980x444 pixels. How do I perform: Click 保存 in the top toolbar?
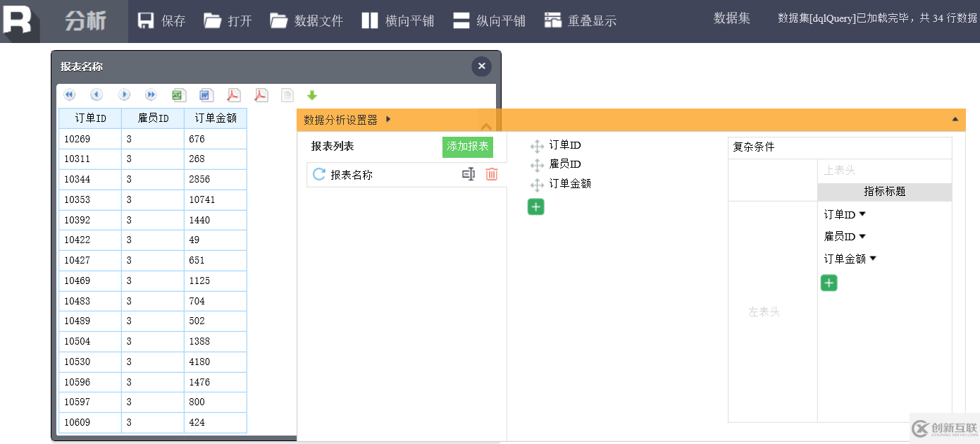[x=161, y=20]
